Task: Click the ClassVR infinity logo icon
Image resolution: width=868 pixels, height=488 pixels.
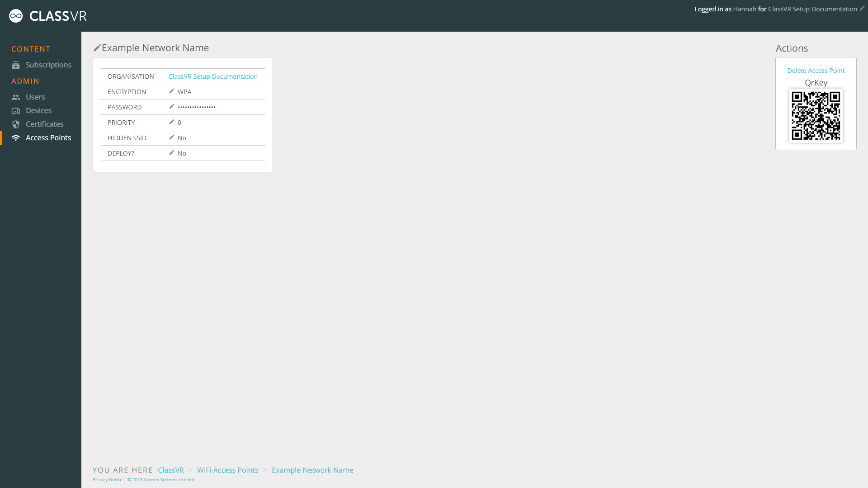Action: click(x=16, y=16)
